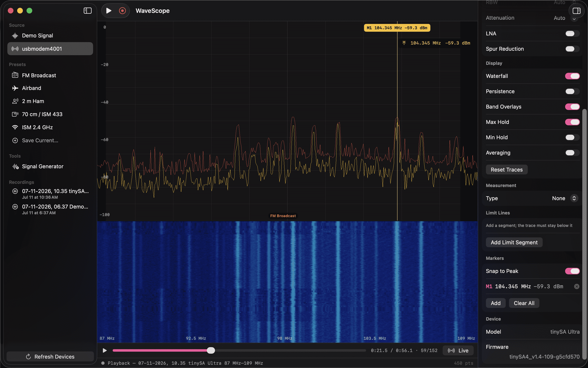This screenshot has height=368, width=588.
Task: Click the 450 pts status text
Action: coord(463,363)
